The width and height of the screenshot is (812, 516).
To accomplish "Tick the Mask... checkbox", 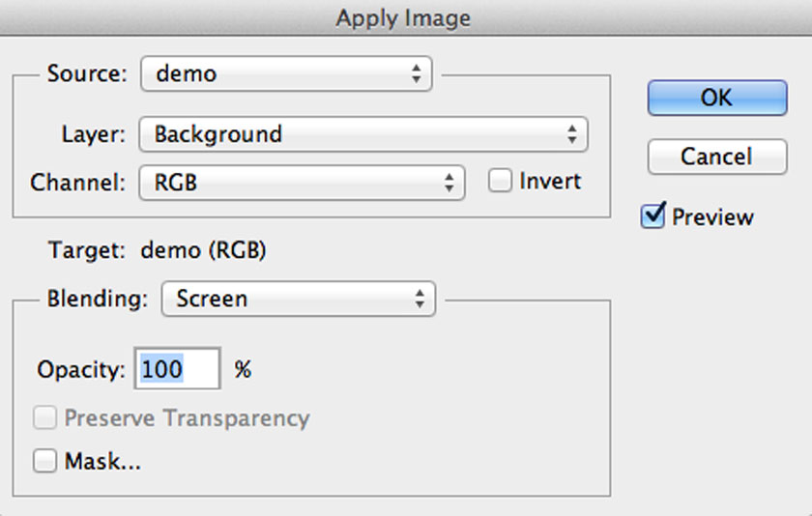I will point(45,462).
